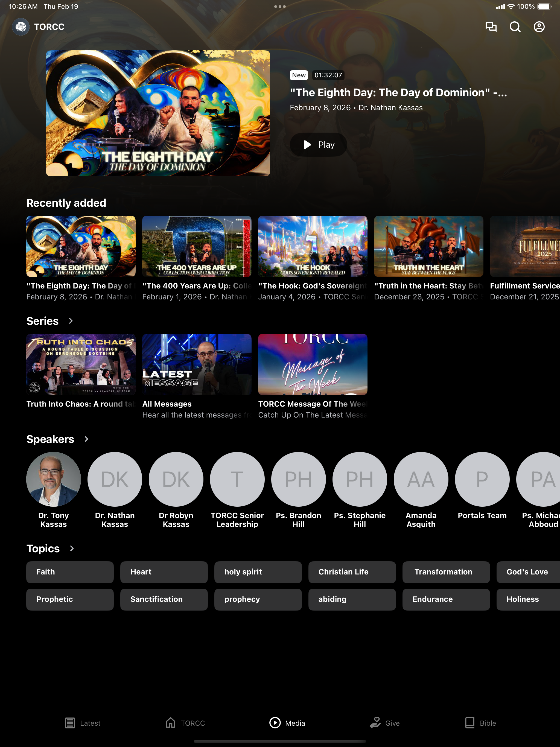
Task: Open the search magnifier icon
Action: click(515, 27)
